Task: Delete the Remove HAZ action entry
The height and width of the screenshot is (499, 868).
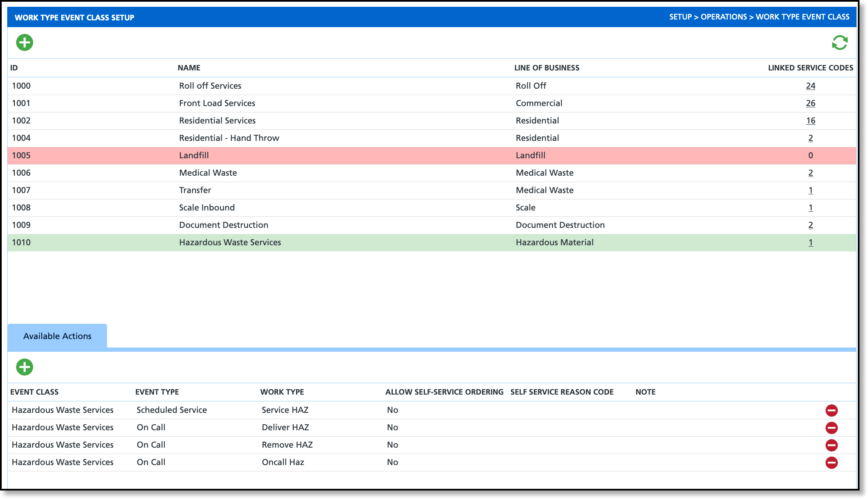Action: 831,445
